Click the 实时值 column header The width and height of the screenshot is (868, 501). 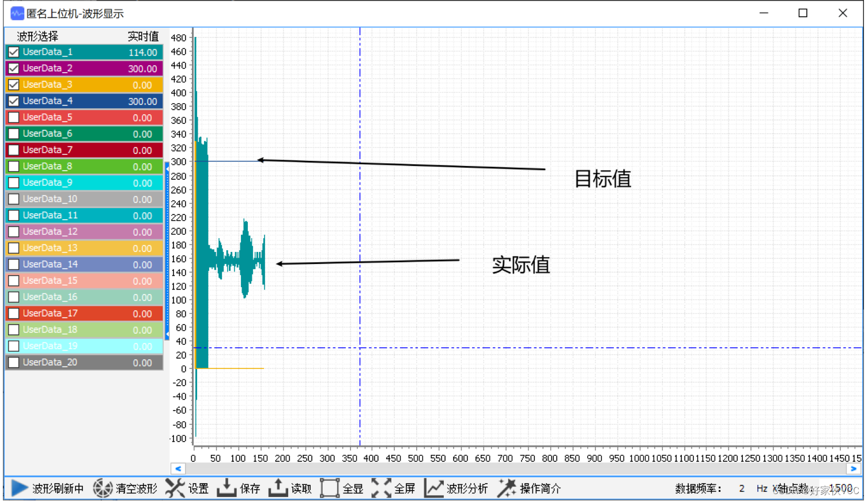coord(143,36)
